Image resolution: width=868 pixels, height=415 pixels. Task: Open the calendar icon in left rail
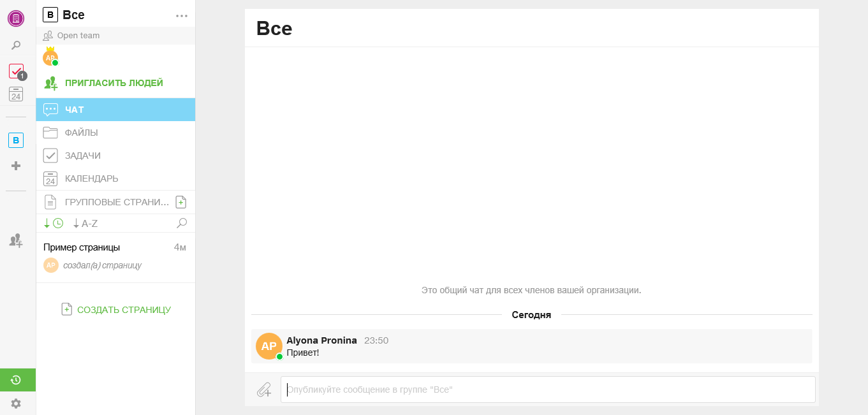(16, 94)
